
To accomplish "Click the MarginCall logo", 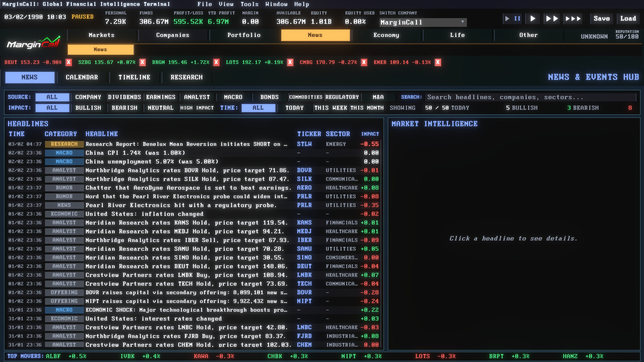I will pyautogui.click(x=34, y=43).
